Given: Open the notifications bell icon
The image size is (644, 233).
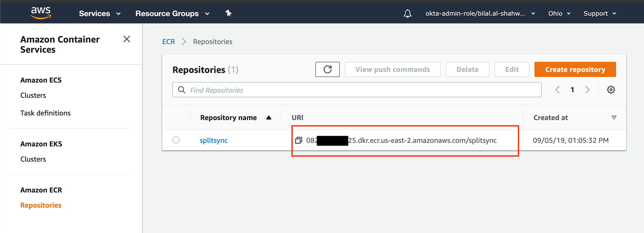Looking at the screenshot, I should pyautogui.click(x=407, y=13).
